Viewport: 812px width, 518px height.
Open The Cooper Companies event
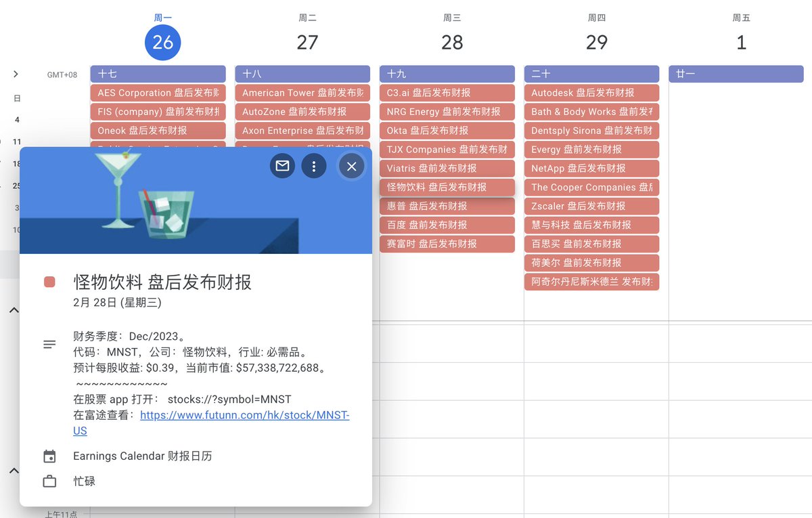click(x=591, y=188)
